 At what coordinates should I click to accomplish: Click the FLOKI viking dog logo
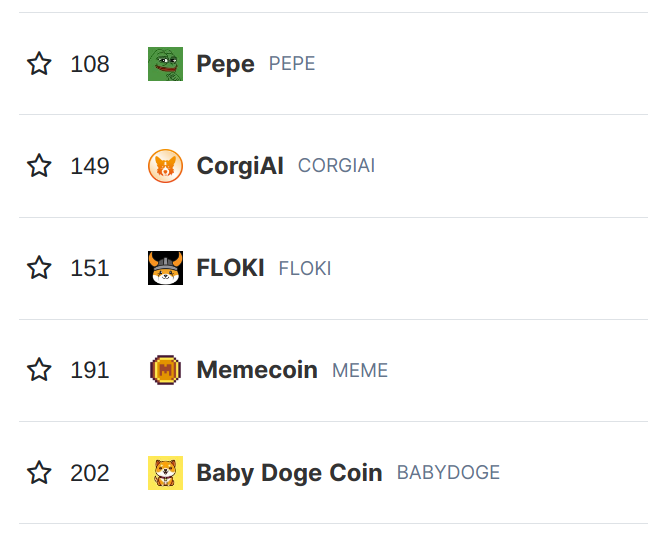pyautogui.click(x=165, y=268)
